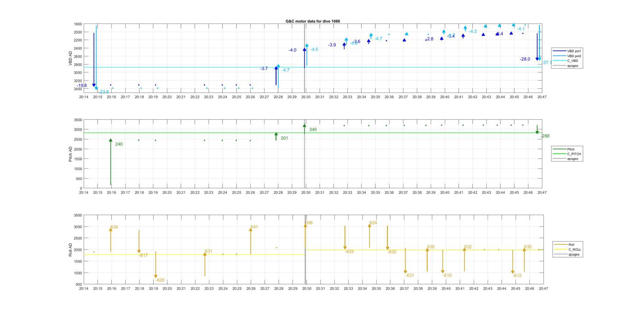Click the VBD AD y-axis label
This screenshot has height=319, width=644.
[70, 58]
